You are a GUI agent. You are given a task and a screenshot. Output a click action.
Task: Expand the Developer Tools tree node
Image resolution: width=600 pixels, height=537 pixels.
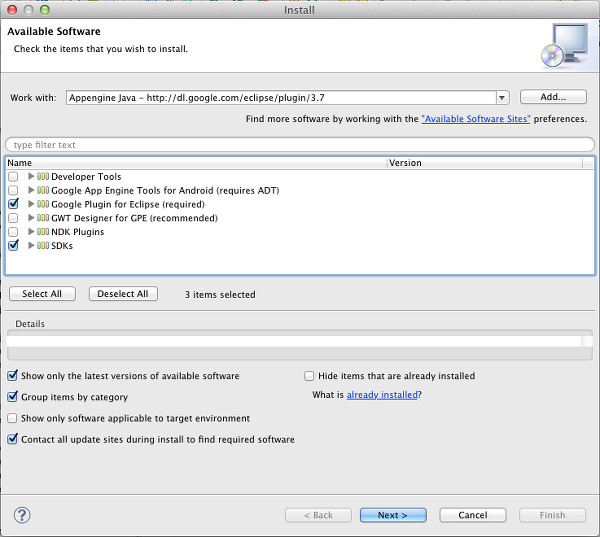click(x=31, y=176)
